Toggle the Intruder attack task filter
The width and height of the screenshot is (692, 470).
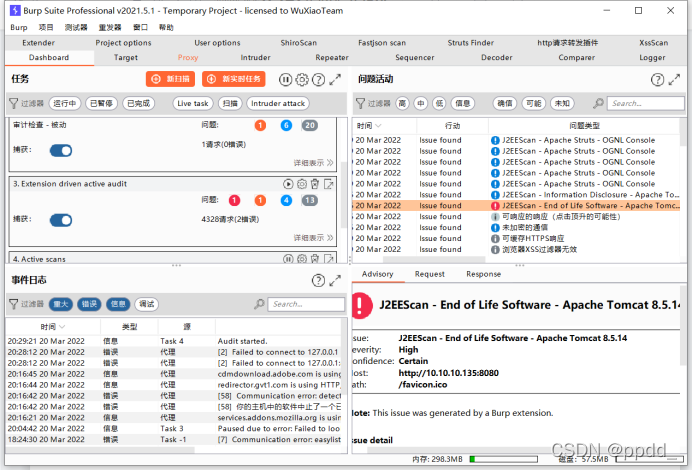[x=278, y=103]
